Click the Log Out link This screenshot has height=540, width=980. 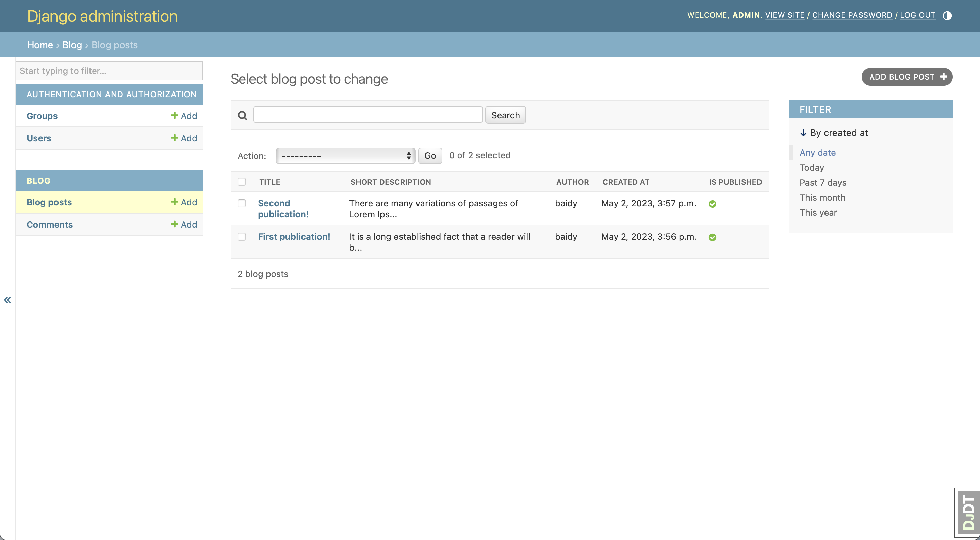917,15
